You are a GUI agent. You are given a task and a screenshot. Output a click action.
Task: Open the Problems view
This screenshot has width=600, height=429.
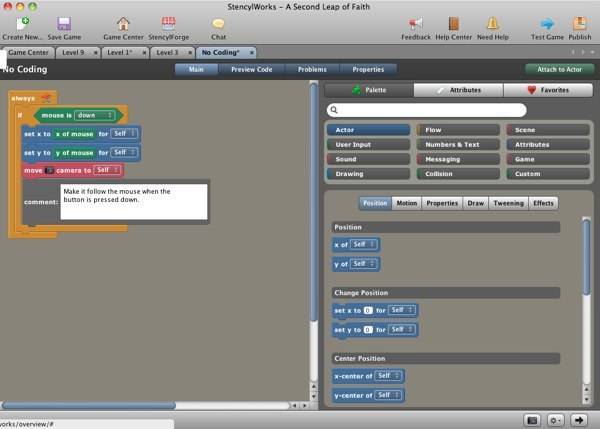[x=312, y=70]
